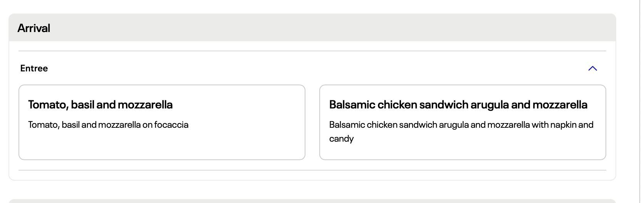Click the bold Tomato, basil and mozzarella title
This screenshot has width=644, height=203.
pyautogui.click(x=100, y=105)
